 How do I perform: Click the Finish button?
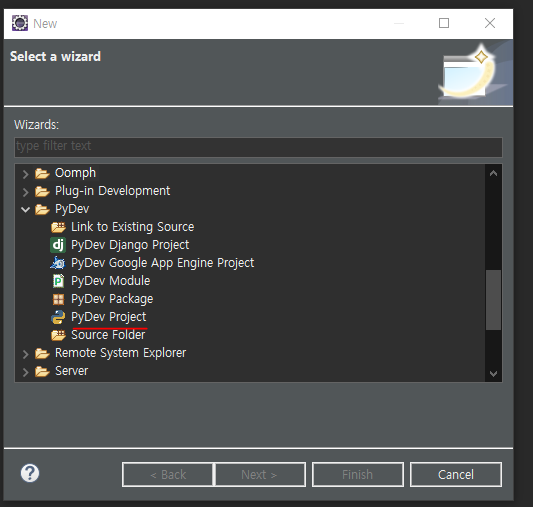pyautogui.click(x=358, y=474)
